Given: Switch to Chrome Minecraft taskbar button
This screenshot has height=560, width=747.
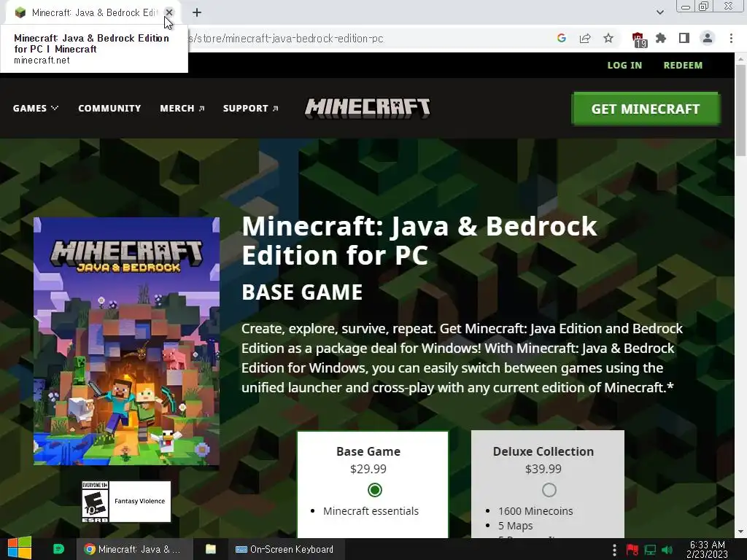Looking at the screenshot, I should [x=134, y=549].
